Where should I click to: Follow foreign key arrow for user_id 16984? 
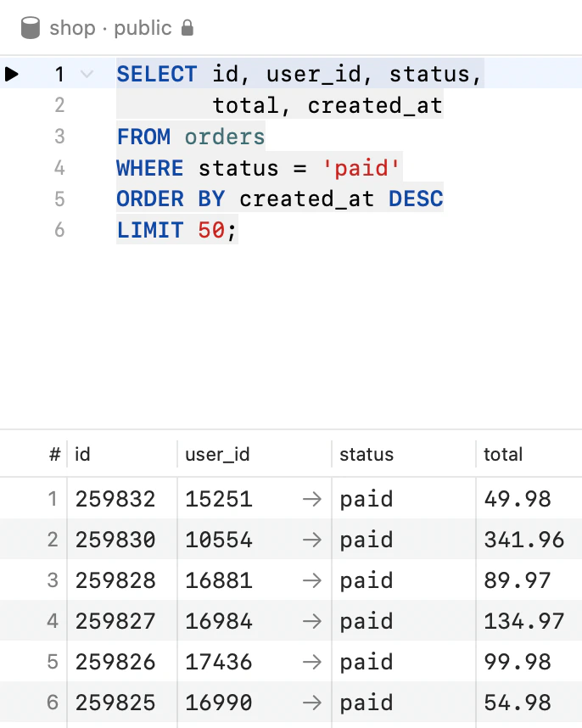(x=312, y=621)
